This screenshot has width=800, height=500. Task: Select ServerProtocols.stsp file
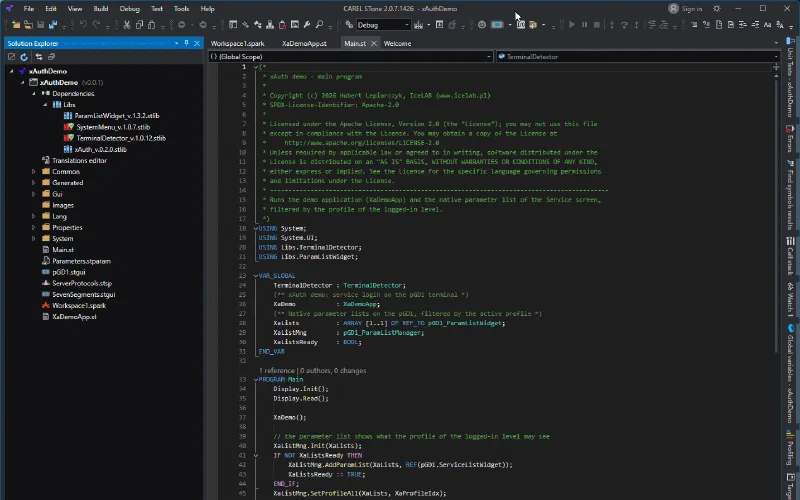tap(82, 283)
